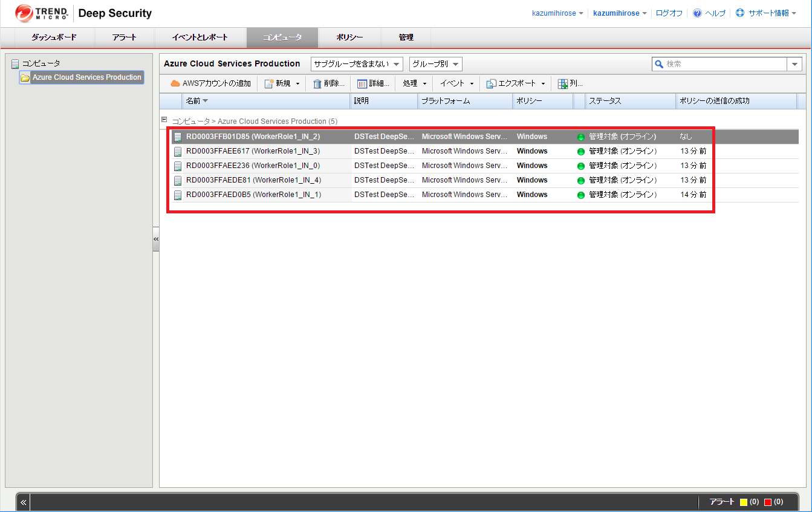The image size is (812, 512).
Task: Sort by the 名前 column header
Action: [267, 101]
